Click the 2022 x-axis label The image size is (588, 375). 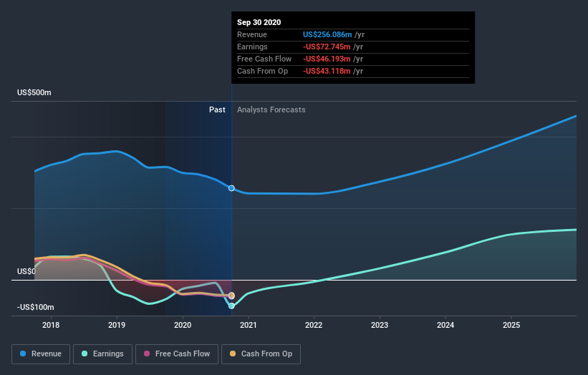point(314,325)
